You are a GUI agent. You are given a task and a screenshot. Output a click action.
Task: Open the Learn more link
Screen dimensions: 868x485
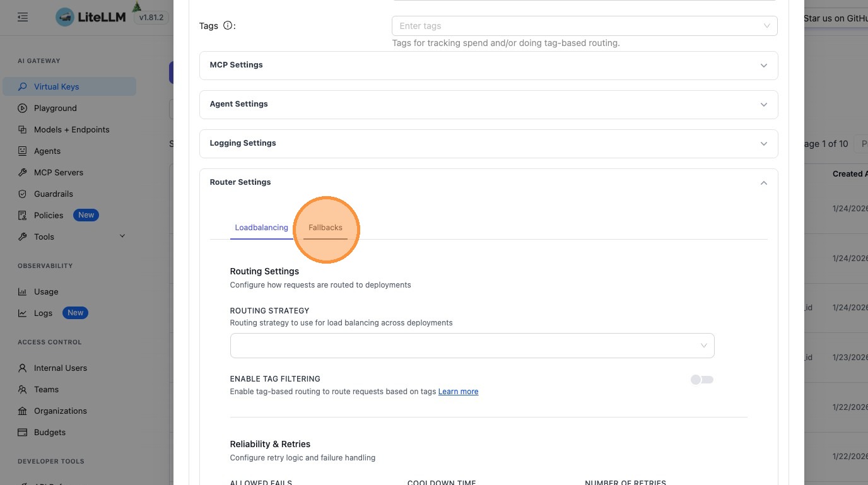[458, 392]
